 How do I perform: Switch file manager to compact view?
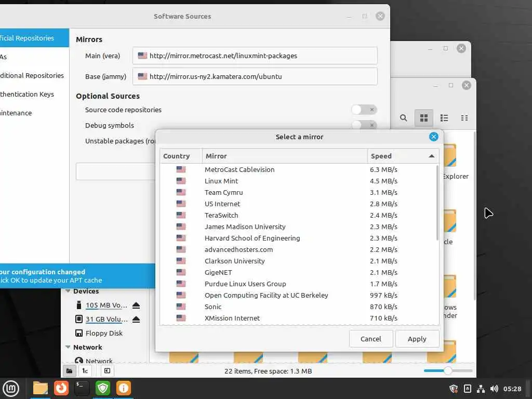464,118
